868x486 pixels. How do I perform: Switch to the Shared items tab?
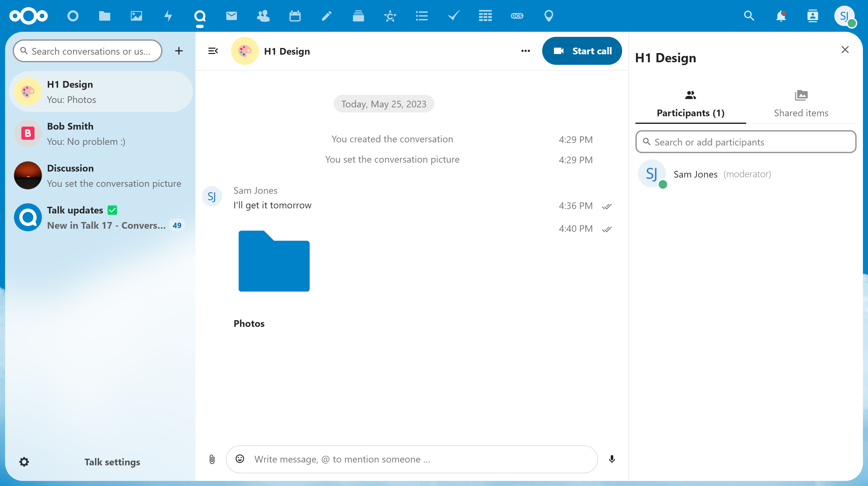(x=801, y=104)
